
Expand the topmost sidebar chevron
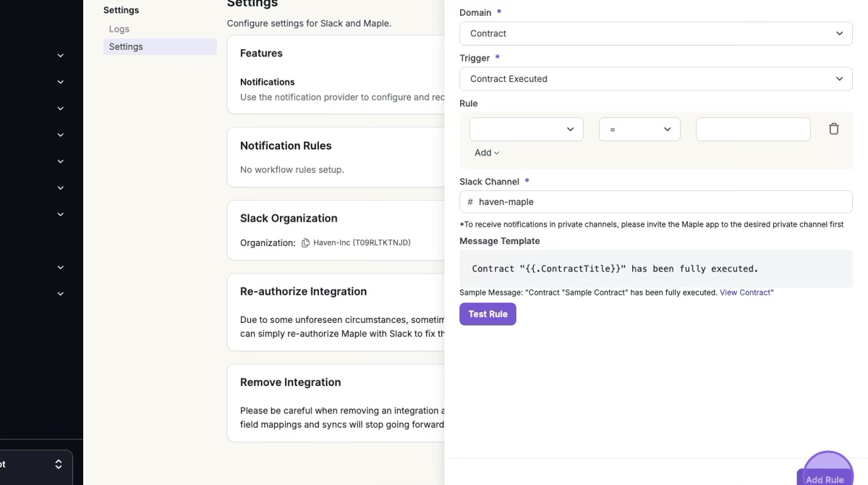point(61,56)
